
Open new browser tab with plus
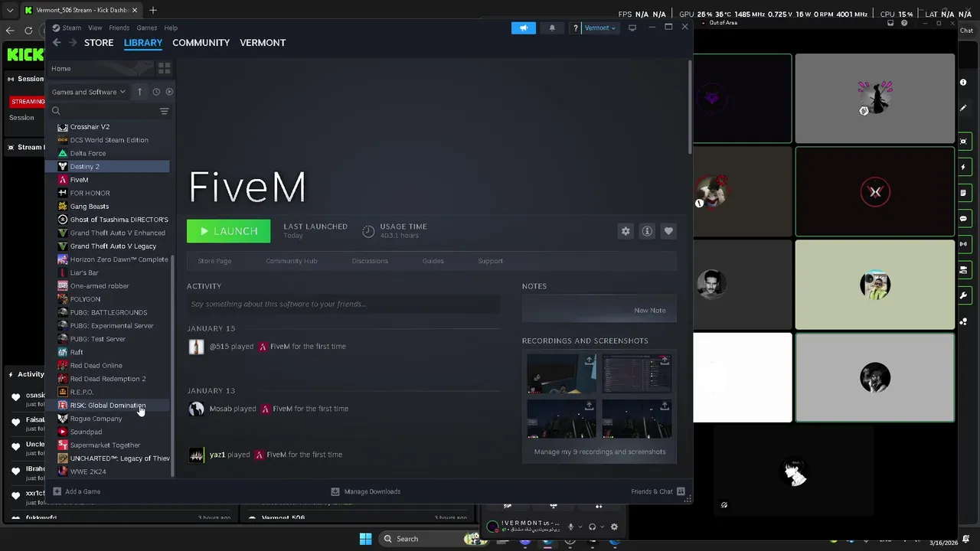click(x=153, y=10)
